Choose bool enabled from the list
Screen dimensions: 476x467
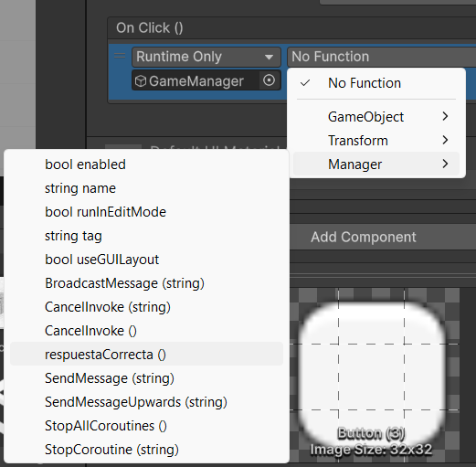[x=146, y=165]
